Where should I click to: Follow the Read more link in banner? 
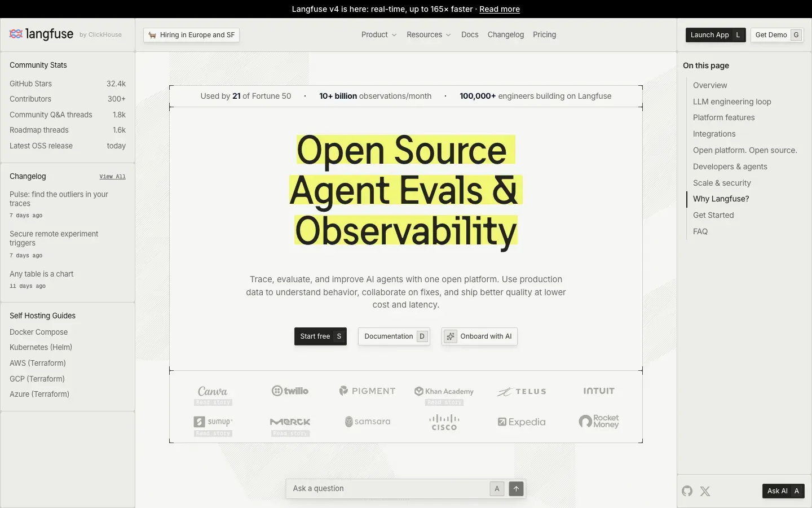(x=500, y=9)
